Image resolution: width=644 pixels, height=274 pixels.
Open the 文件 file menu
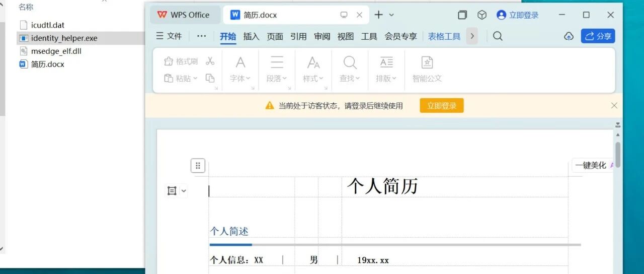tap(169, 36)
